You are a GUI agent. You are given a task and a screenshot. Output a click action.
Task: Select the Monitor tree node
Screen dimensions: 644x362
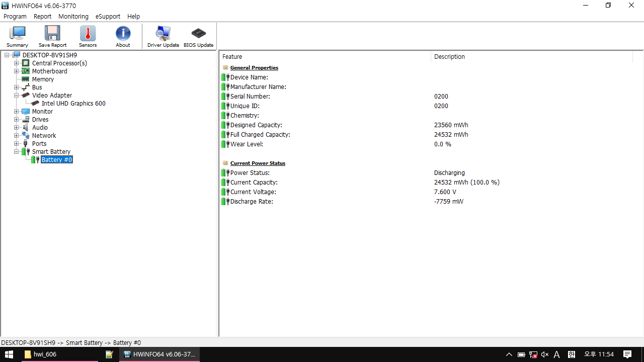tap(42, 112)
